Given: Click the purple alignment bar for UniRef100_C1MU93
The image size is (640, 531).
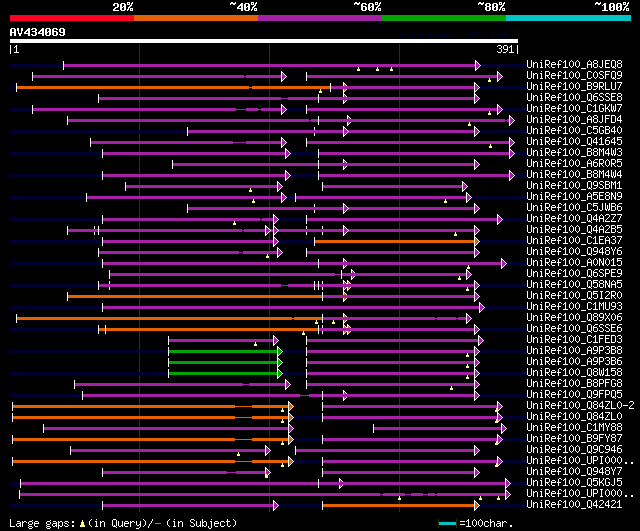Looking at the screenshot, I should [291, 307].
